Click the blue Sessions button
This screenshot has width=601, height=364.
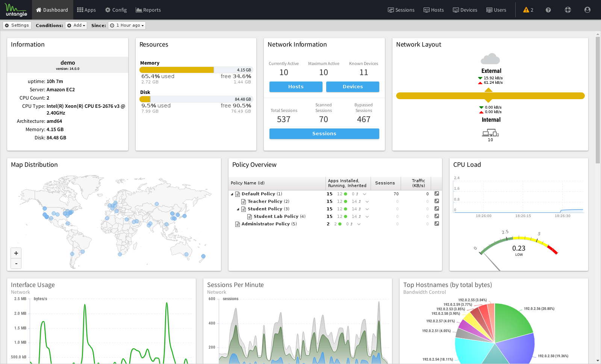tap(324, 134)
